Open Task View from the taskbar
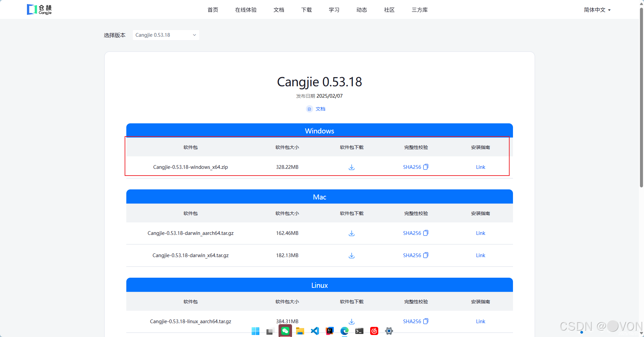The image size is (644, 337). (x=270, y=331)
